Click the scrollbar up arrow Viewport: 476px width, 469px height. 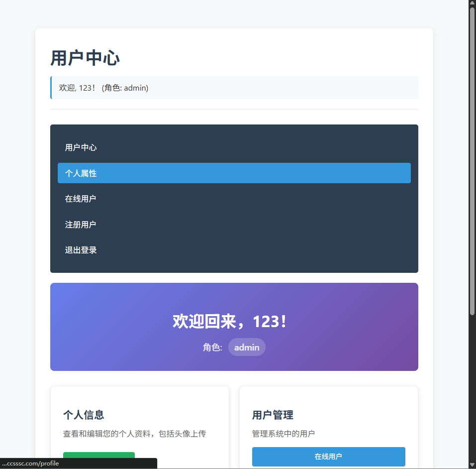[x=472, y=3]
